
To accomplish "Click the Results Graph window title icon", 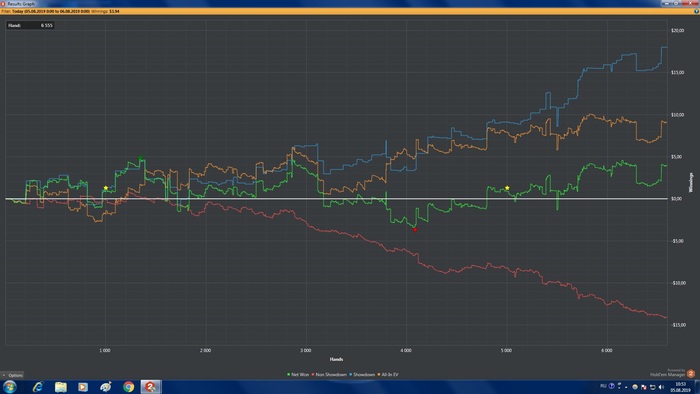I will [x=3, y=3].
